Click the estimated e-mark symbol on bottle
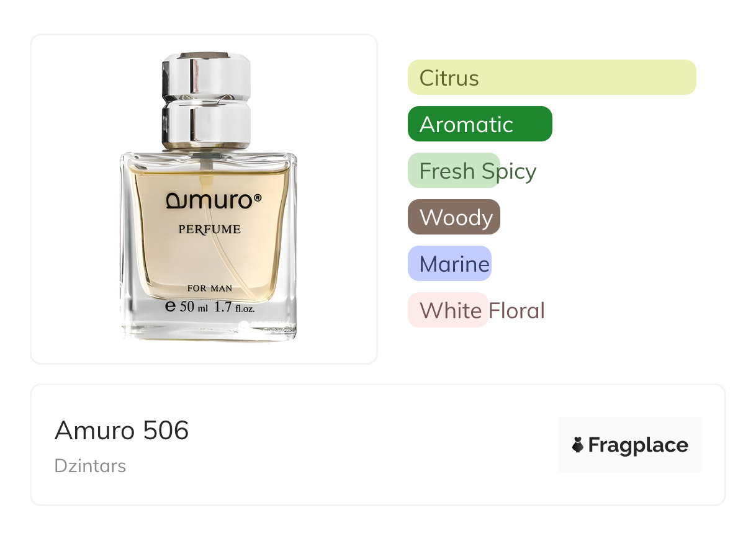Screen dimensions: 756x536 point(171,306)
